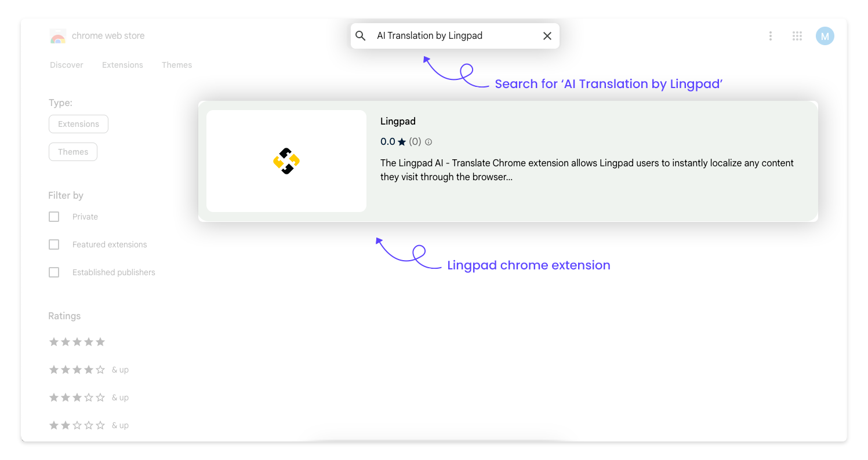Open the three-dot more options menu

(770, 36)
